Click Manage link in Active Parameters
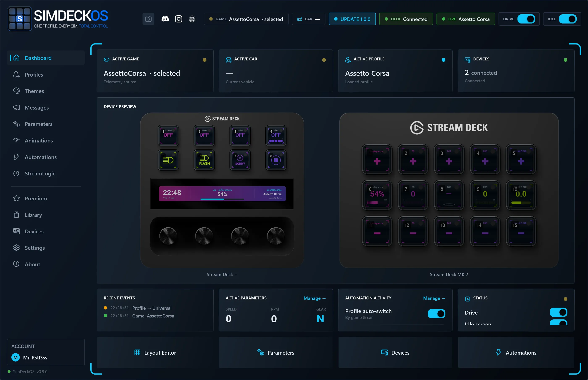 tap(315, 298)
